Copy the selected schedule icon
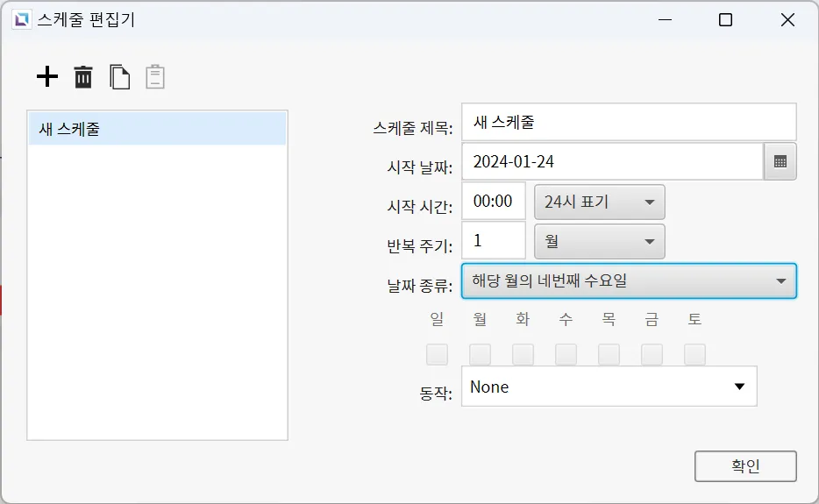The image size is (819, 504). coord(119,77)
